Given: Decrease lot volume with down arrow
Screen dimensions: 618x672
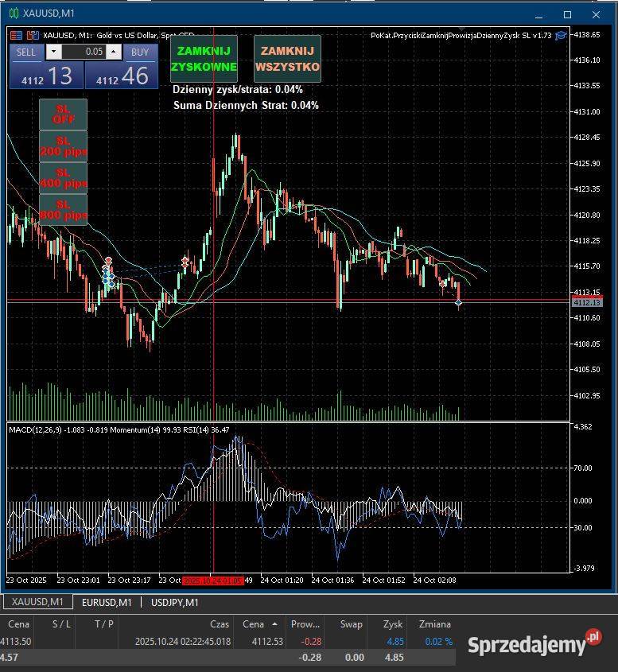Looking at the screenshot, I should tap(53, 52).
